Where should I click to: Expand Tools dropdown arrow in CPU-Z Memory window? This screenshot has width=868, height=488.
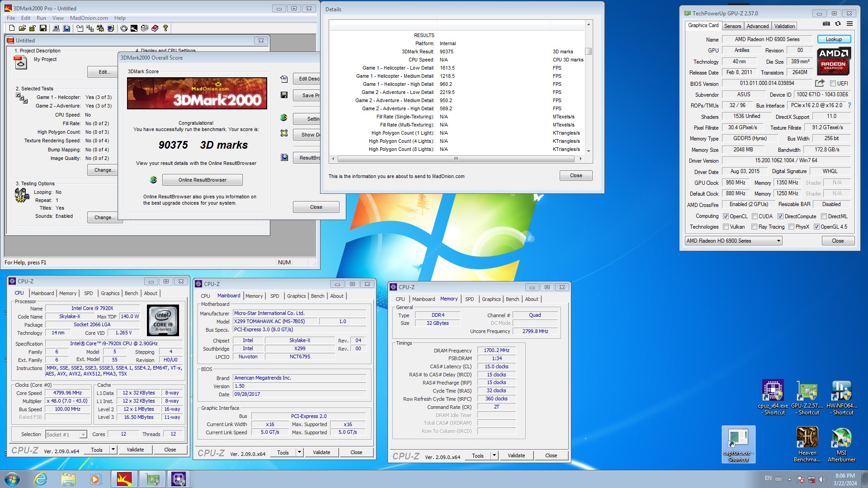click(x=494, y=455)
